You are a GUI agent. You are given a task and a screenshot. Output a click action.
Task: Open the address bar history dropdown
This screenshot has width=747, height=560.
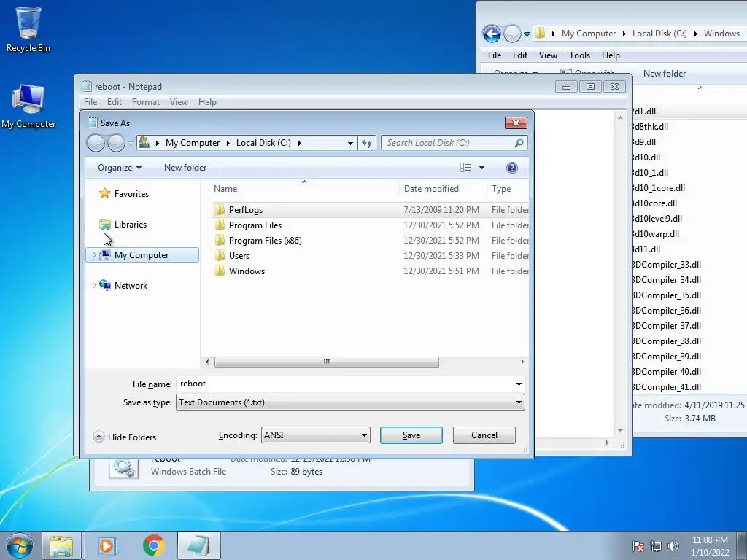[350, 143]
